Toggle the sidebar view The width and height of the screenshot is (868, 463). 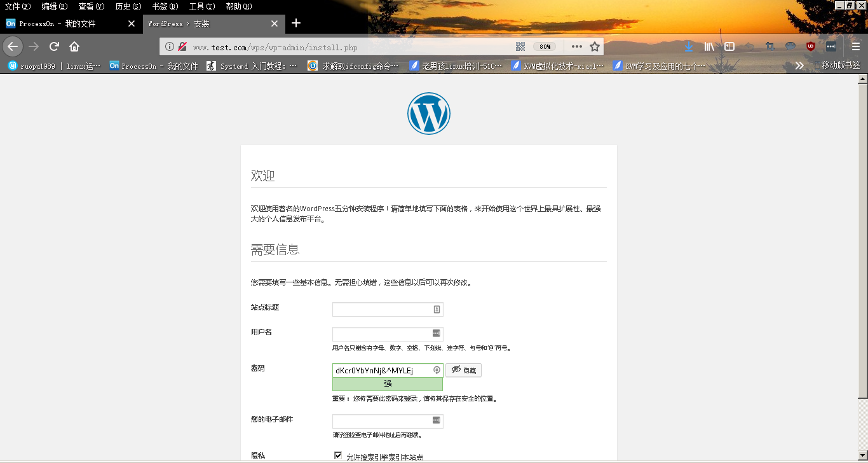coord(730,46)
